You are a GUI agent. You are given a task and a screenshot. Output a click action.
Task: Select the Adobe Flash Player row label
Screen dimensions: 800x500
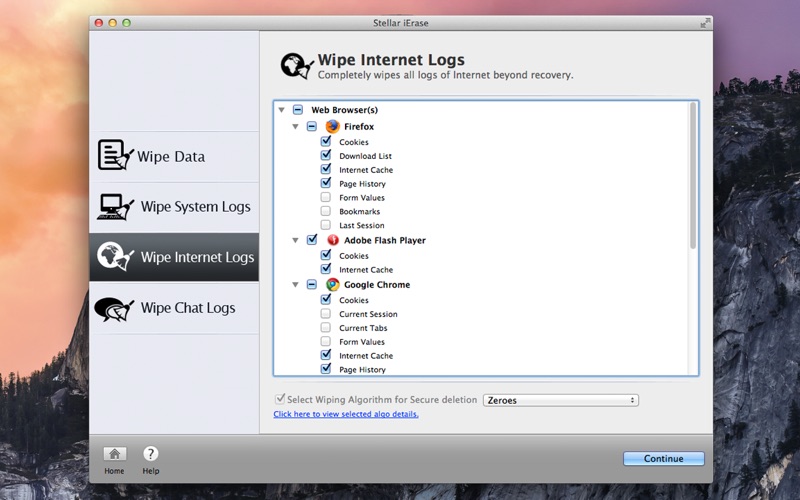[x=385, y=240]
